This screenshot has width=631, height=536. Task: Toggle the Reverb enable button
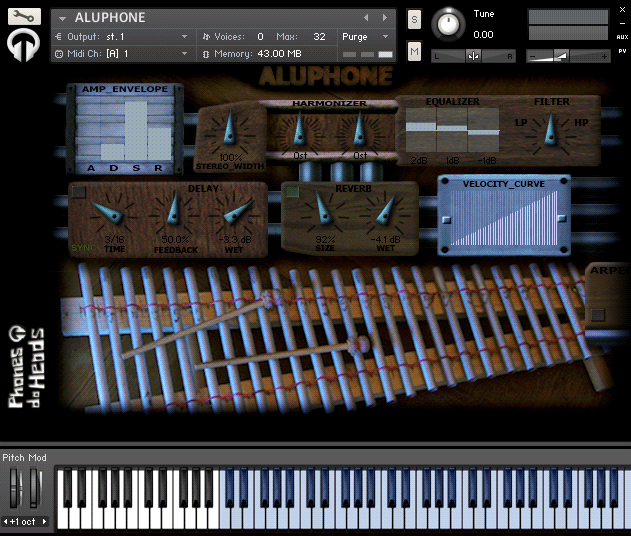point(293,192)
